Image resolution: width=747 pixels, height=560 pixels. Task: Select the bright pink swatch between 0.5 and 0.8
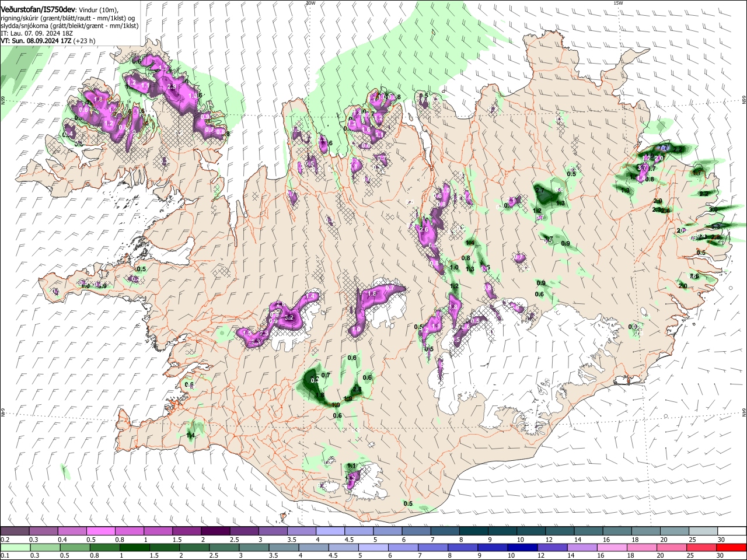coord(101,531)
